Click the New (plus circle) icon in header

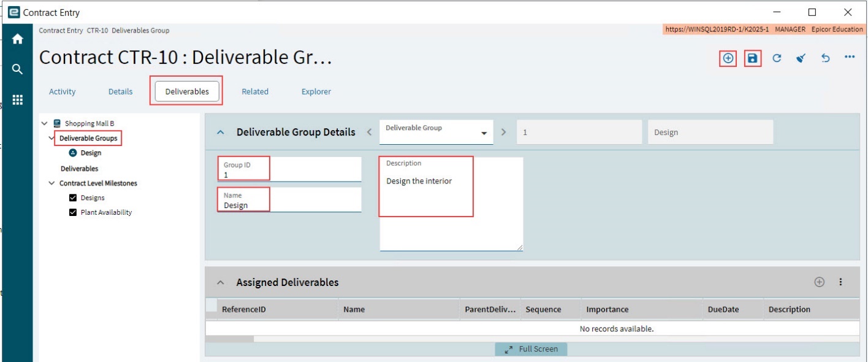[x=728, y=58]
